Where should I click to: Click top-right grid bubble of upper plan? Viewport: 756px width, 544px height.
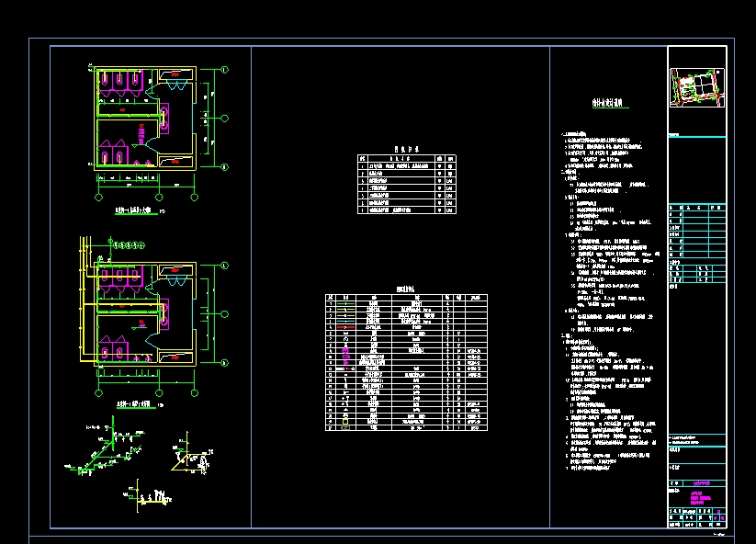click(x=225, y=70)
